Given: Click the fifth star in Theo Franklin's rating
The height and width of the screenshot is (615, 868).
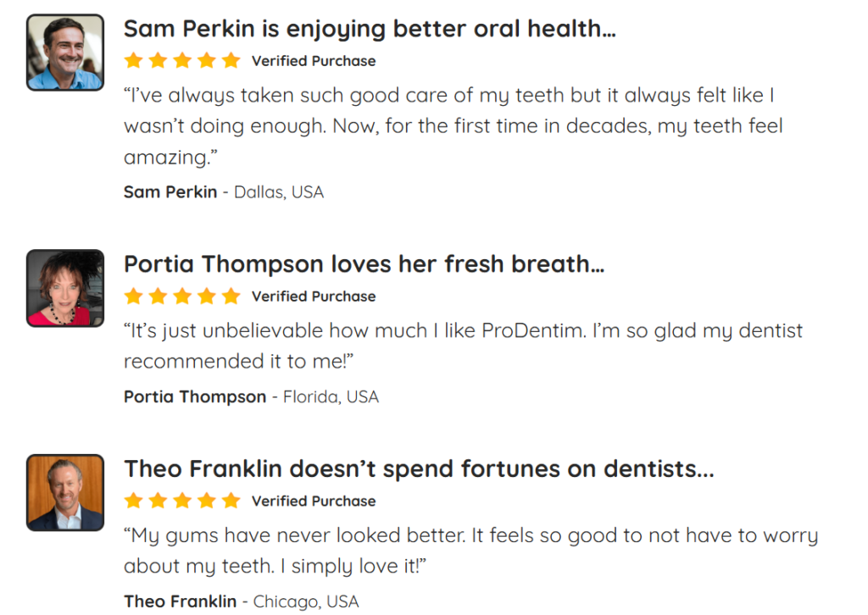Looking at the screenshot, I should tap(231, 501).
